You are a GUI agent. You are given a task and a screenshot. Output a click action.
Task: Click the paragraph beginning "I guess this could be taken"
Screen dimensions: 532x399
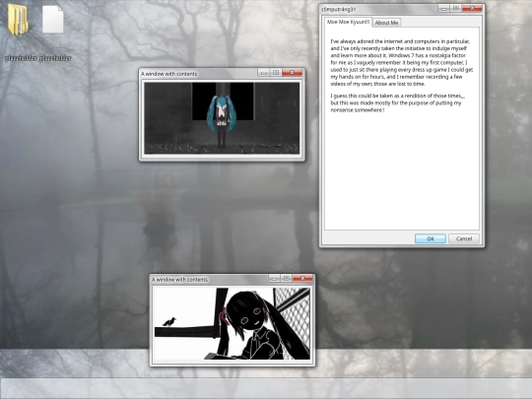(x=397, y=102)
